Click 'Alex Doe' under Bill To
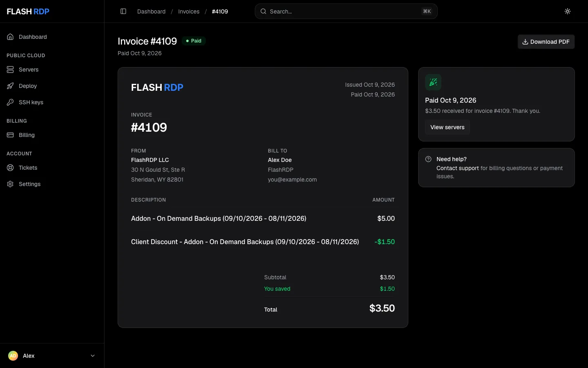Image resolution: width=588 pixels, height=368 pixels. pos(280,160)
